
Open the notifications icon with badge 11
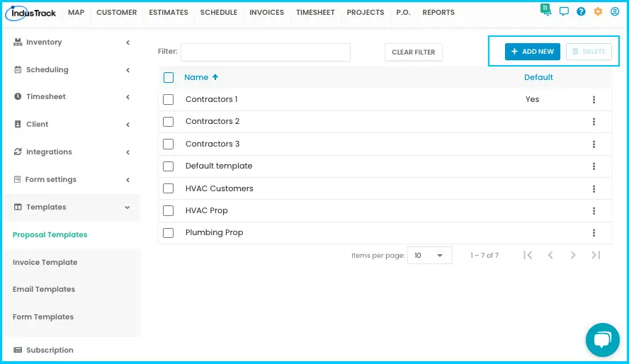pyautogui.click(x=545, y=10)
